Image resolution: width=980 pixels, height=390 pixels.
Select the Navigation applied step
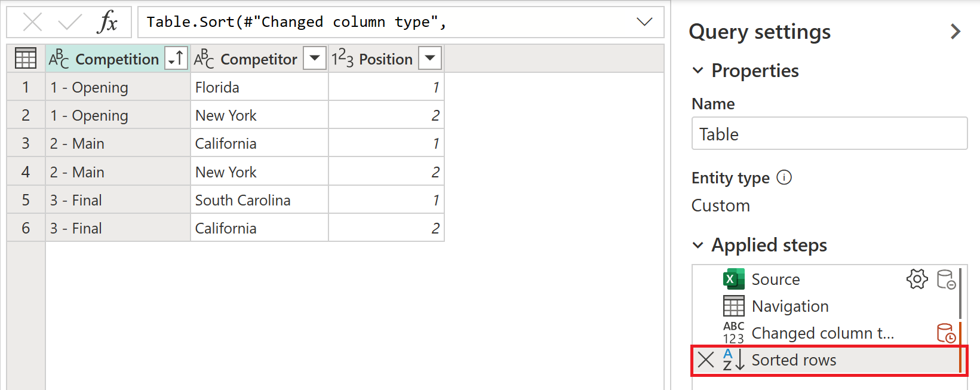789,306
